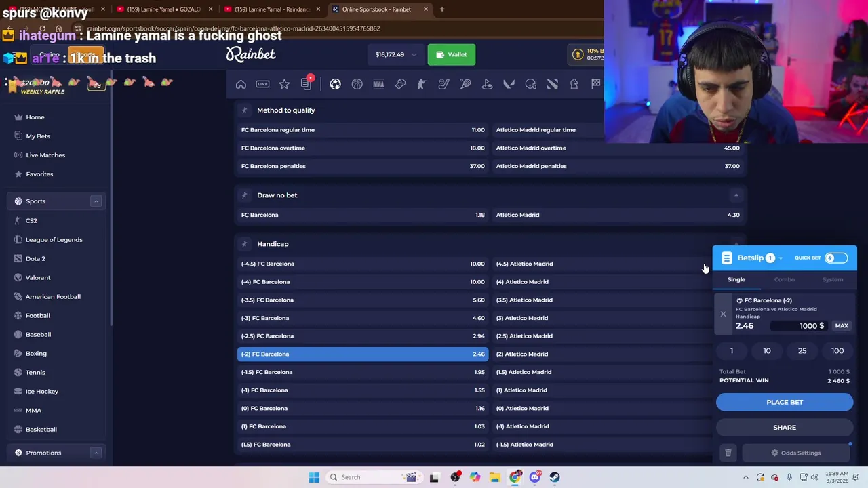The width and height of the screenshot is (868, 488).
Task: Select Dota 2 in sports list
Action: tap(35, 258)
